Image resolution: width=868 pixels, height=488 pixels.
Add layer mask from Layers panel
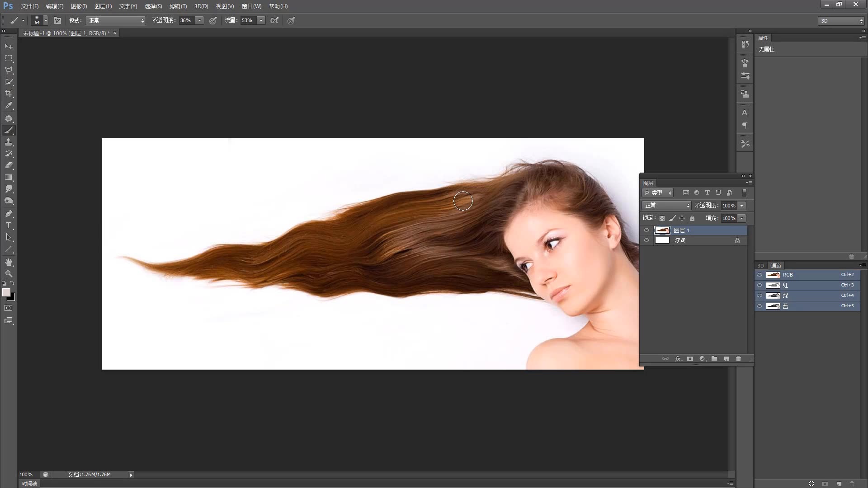(690, 359)
